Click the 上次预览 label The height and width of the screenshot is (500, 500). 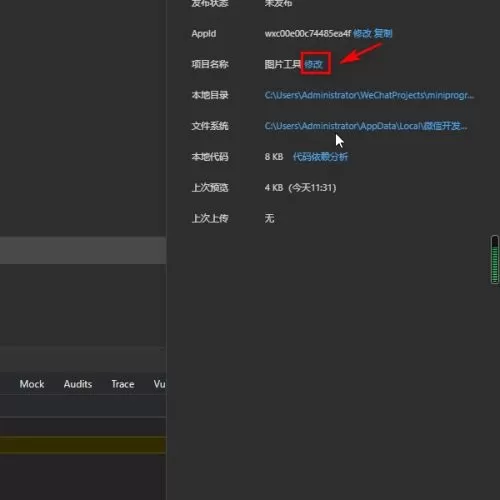210,188
